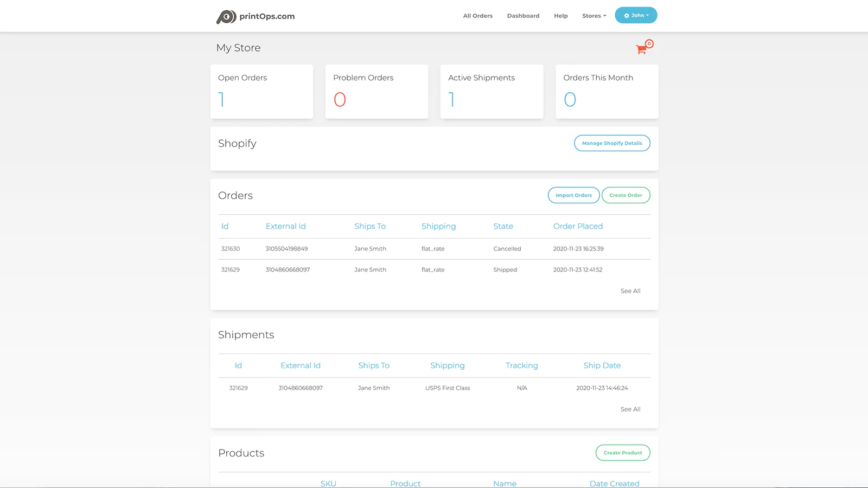Viewport: 868px width, 488px height.
Task: Expand the Stores dropdown menu
Action: pos(594,16)
